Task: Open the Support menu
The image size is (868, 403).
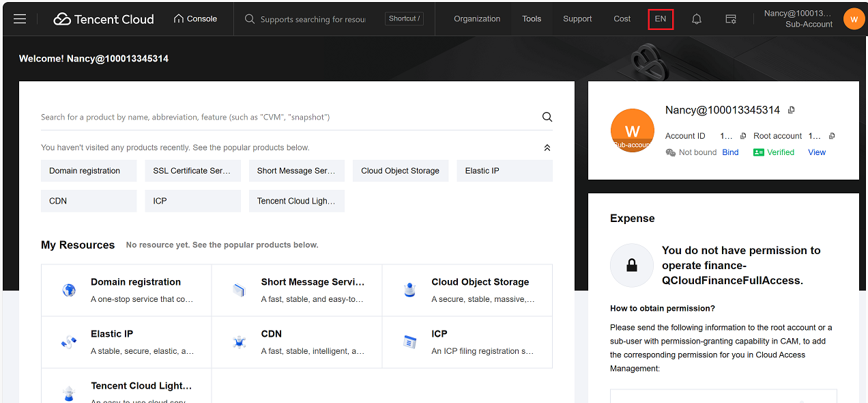Action: coord(577,18)
